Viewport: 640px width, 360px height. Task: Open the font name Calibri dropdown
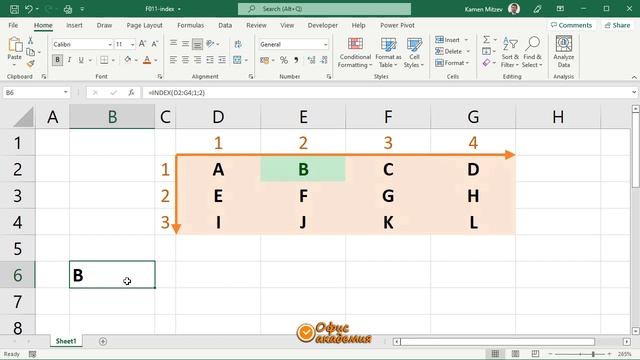pos(110,44)
